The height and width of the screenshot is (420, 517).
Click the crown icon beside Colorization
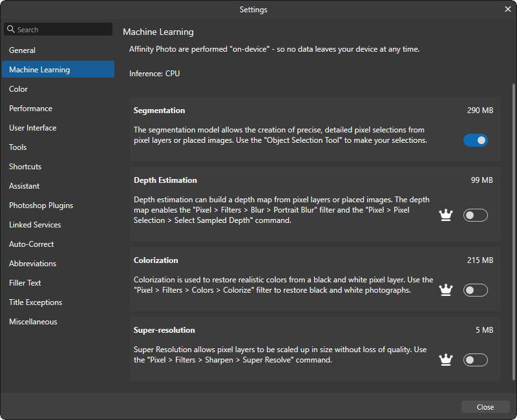point(445,290)
